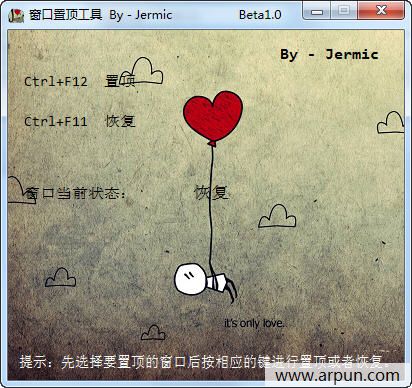
Task: Click the bold By - Jermic label
Action: 329,55
